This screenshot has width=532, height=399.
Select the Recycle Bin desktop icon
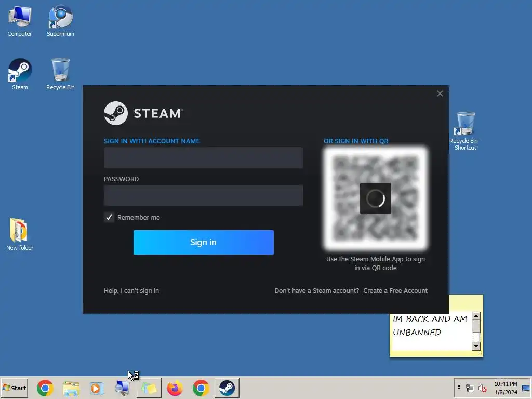click(60, 74)
